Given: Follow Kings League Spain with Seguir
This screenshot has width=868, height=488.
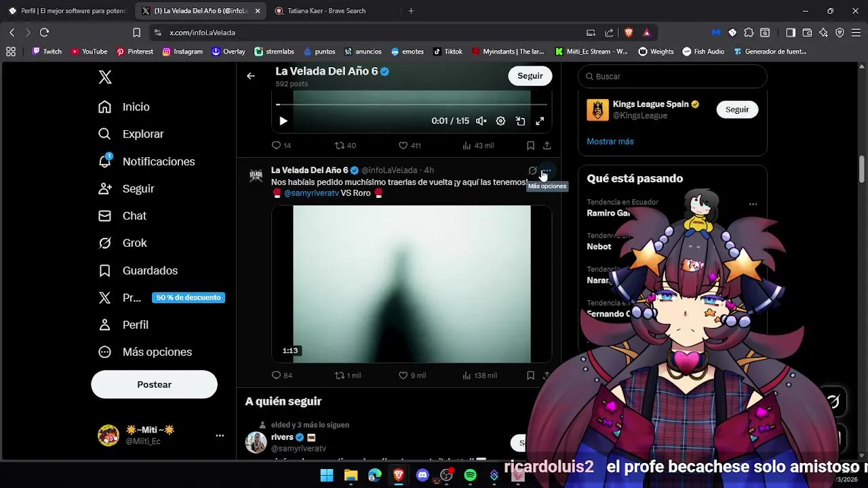Looking at the screenshot, I should [737, 110].
